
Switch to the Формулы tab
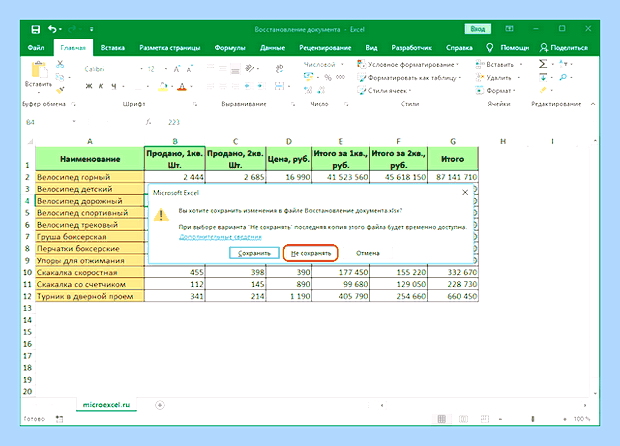click(x=230, y=47)
